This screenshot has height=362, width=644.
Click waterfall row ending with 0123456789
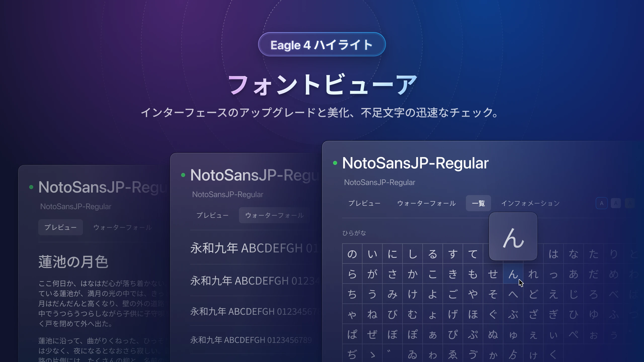(251, 340)
